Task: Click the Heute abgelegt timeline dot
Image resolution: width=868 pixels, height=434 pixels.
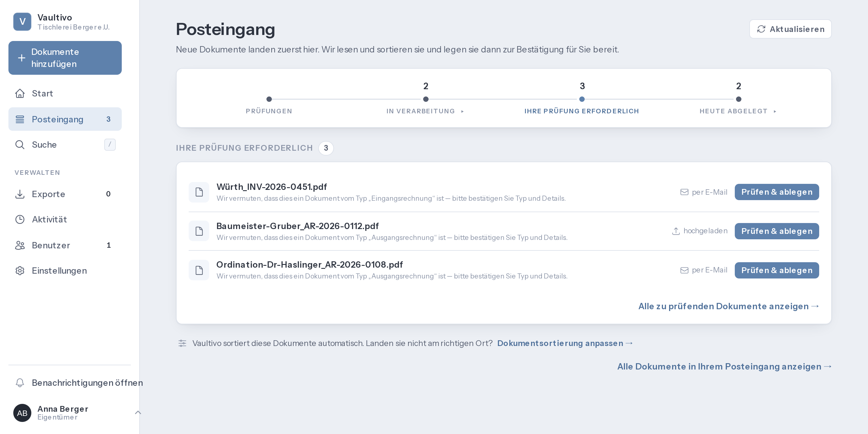Action: (x=739, y=99)
